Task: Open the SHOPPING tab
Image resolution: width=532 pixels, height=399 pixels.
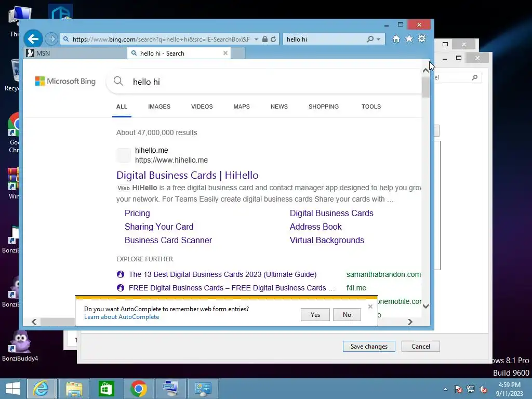Action: pos(324,107)
